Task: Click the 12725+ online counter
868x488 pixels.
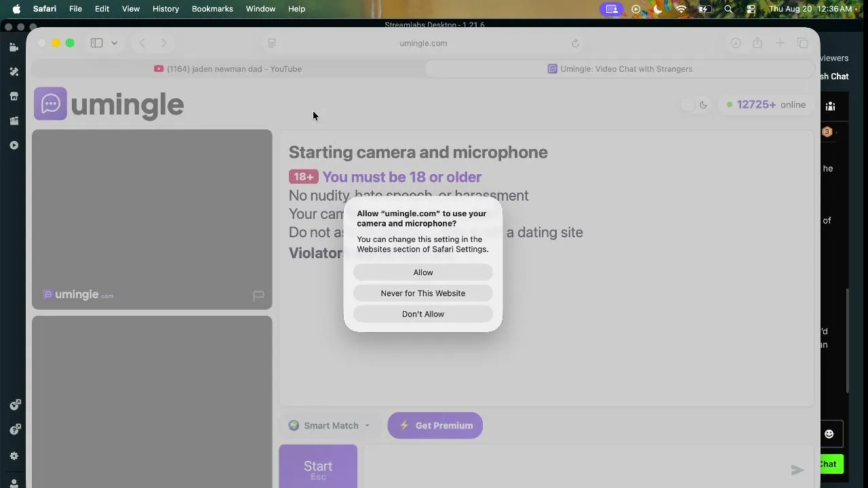Action: tap(765, 105)
